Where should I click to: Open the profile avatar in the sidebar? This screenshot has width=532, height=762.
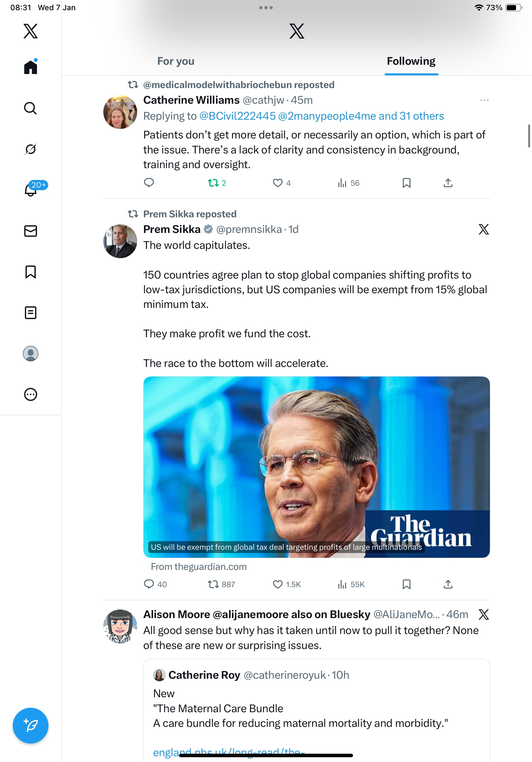point(30,354)
